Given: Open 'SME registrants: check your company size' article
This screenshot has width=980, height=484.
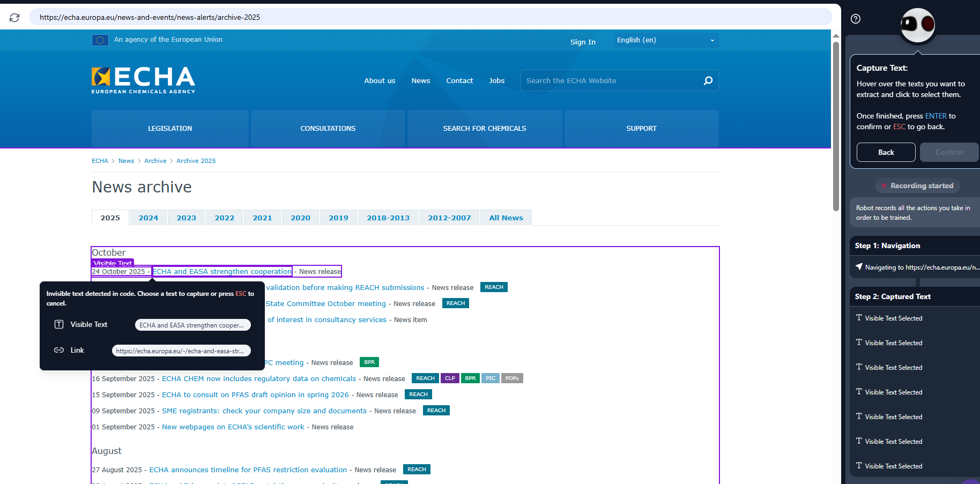Looking at the screenshot, I should 264,411.
